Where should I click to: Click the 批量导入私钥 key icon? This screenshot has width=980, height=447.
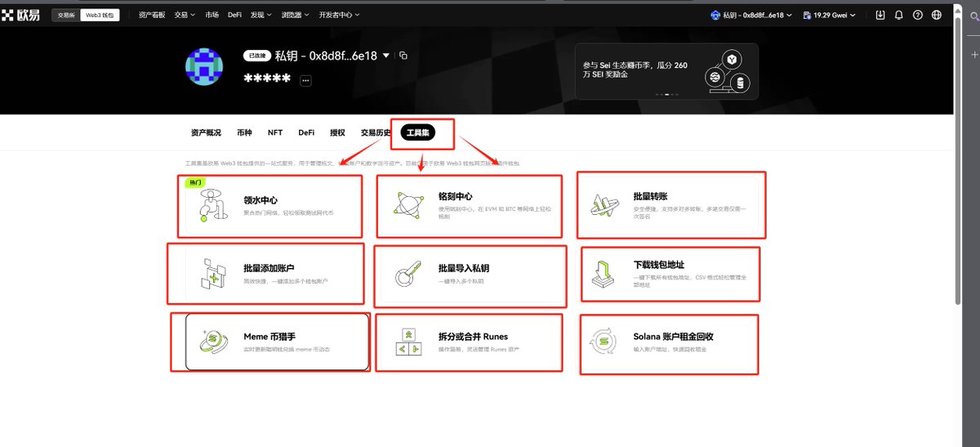(x=408, y=274)
